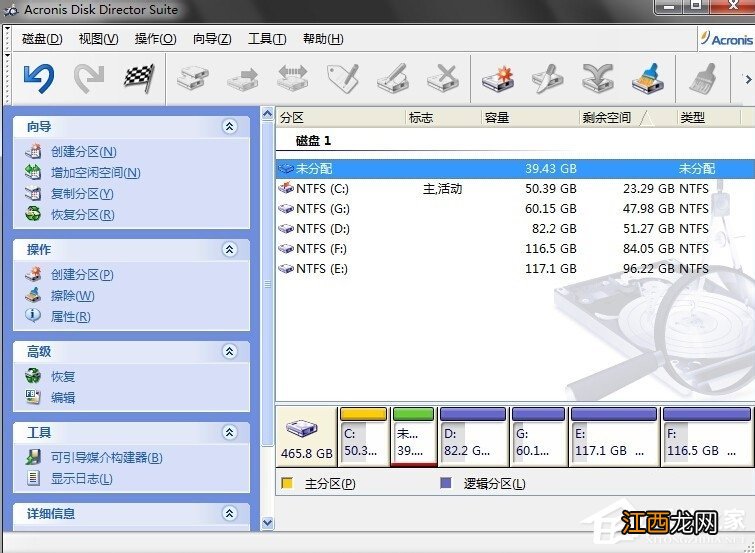The height and width of the screenshot is (553, 755).
Task: Click the 磁盘 1 group header
Action: click(x=313, y=141)
